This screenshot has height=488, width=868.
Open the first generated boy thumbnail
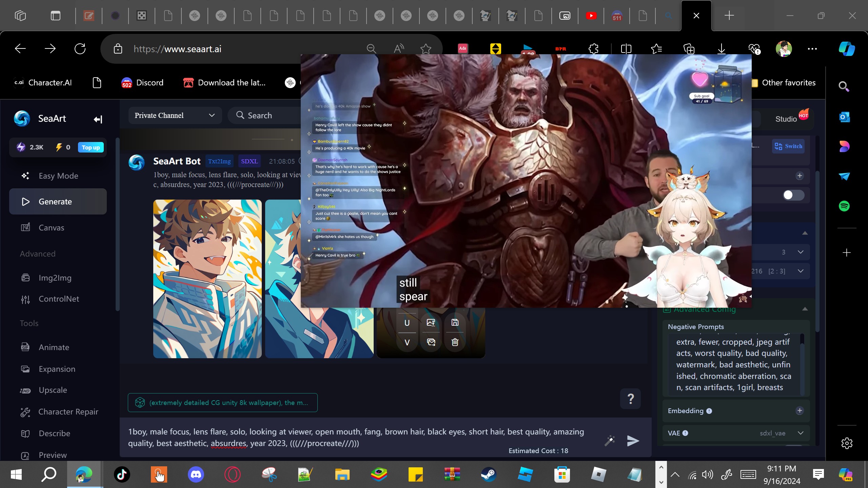coord(208,279)
